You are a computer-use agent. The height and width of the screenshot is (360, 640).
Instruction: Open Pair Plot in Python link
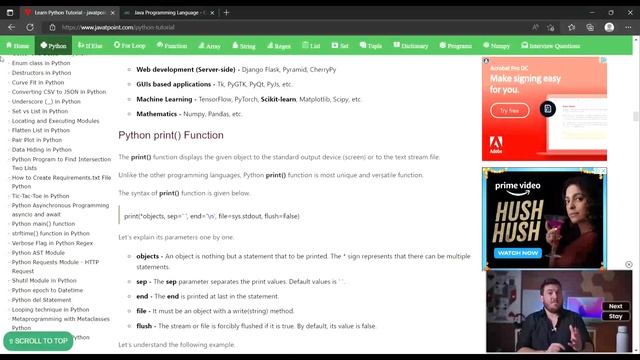click(x=37, y=140)
